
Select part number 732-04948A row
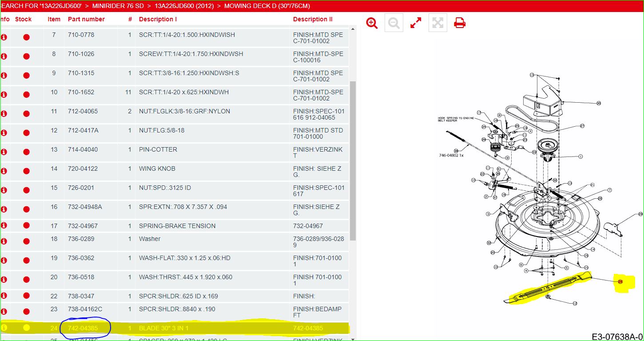[x=84, y=207]
